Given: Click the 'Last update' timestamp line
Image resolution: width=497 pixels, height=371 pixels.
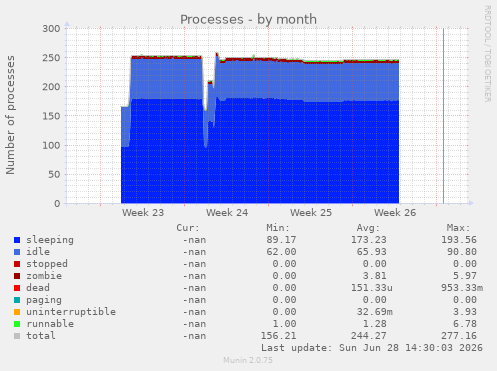Looking at the screenshot, I should pyautogui.click(x=372, y=348).
